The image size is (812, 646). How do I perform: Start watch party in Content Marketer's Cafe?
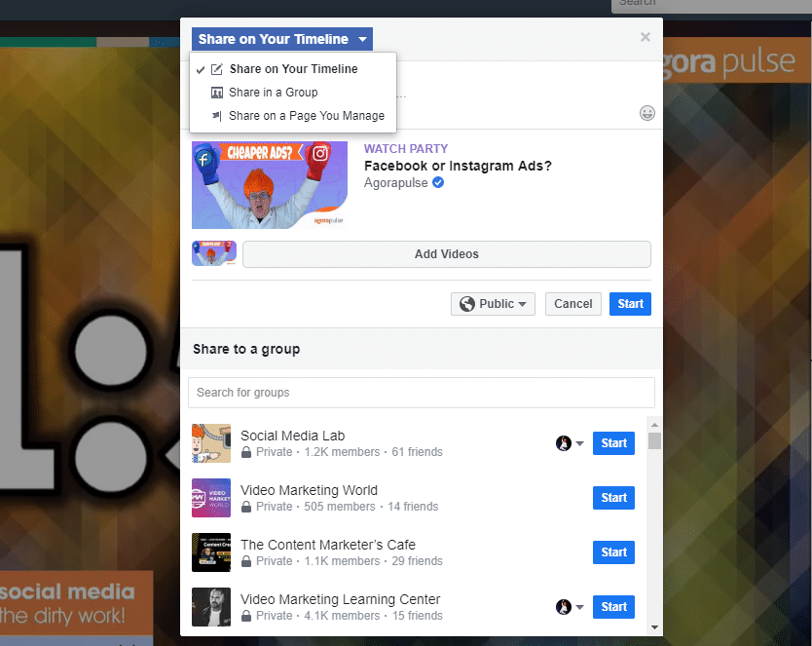pos(613,552)
